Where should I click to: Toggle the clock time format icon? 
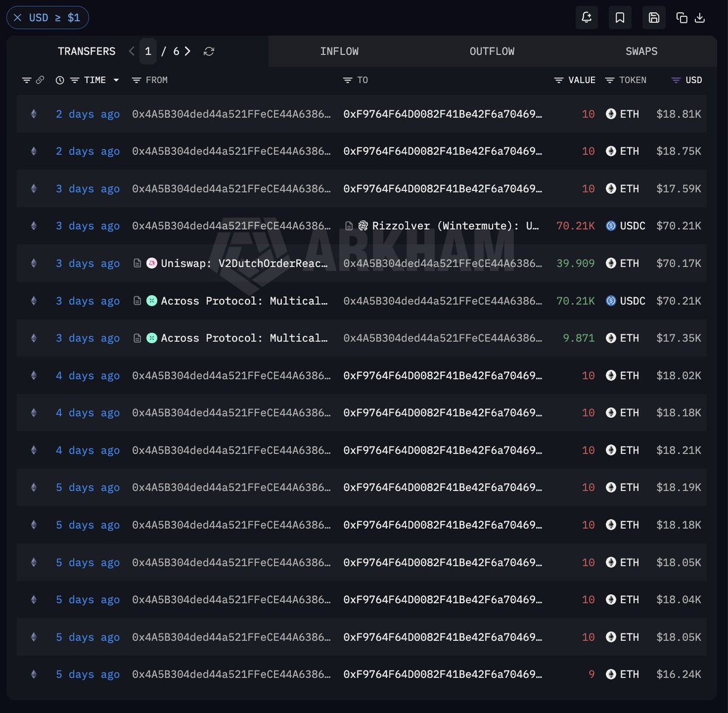(x=59, y=80)
